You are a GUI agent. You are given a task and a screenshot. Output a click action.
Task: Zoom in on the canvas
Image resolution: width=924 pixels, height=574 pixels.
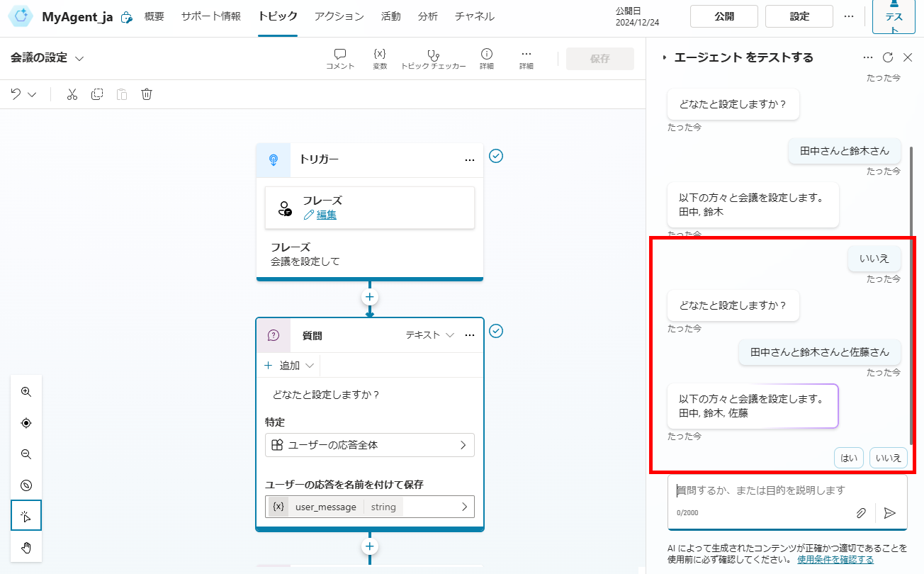(x=26, y=392)
